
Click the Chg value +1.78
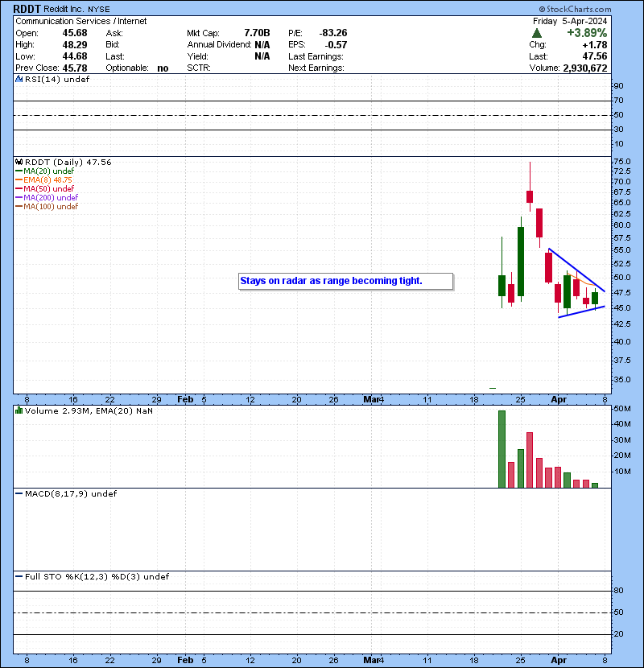tap(595, 45)
